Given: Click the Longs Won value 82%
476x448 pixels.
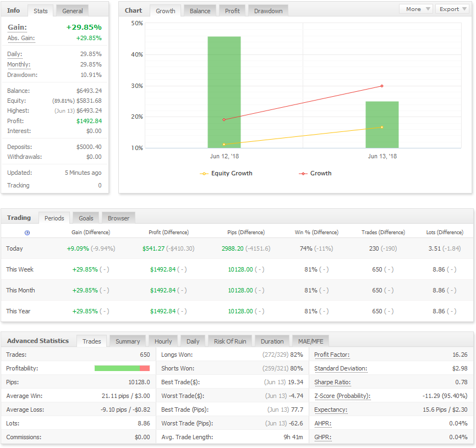Looking at the screenshot, I should point(297,355).
